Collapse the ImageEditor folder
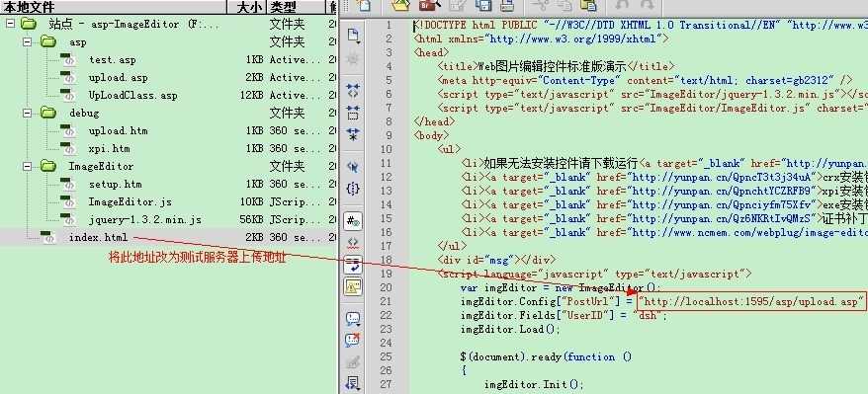This screenshot has width=868, height=394. pos(28,166)
